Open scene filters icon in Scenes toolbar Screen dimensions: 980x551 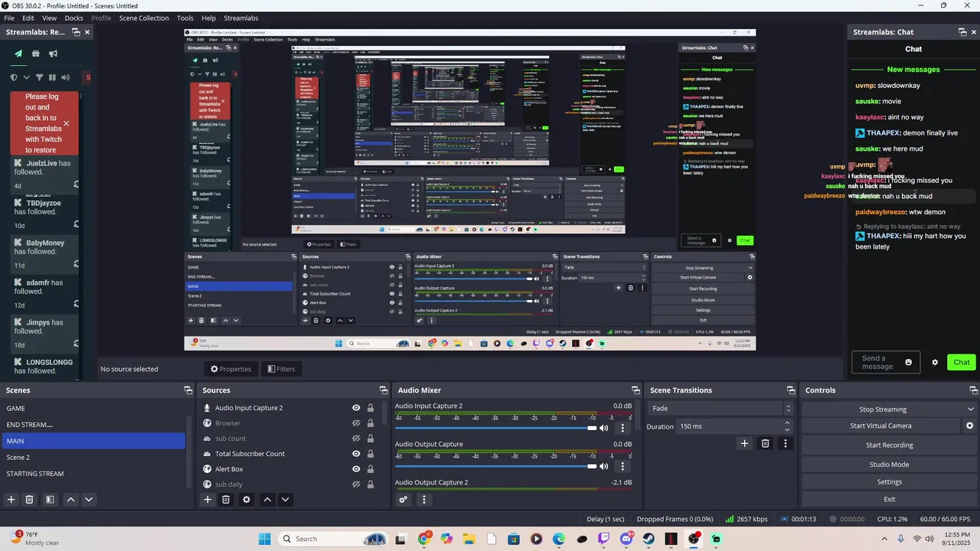coord(50,500)
